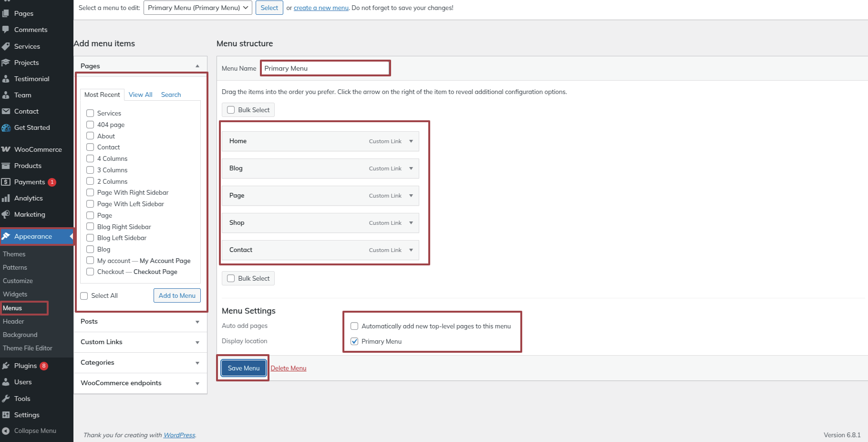Select the Most Recent tab

click(x=102, y=95)
